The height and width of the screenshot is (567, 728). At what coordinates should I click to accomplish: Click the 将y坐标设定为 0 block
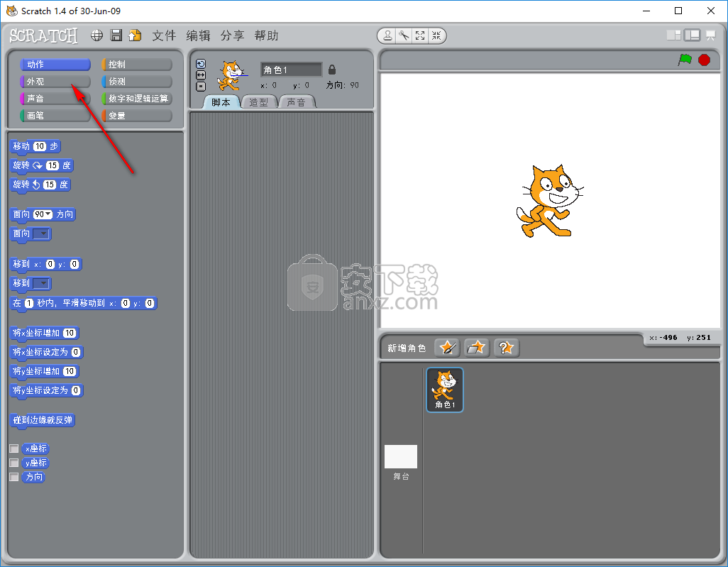(46, 390)
